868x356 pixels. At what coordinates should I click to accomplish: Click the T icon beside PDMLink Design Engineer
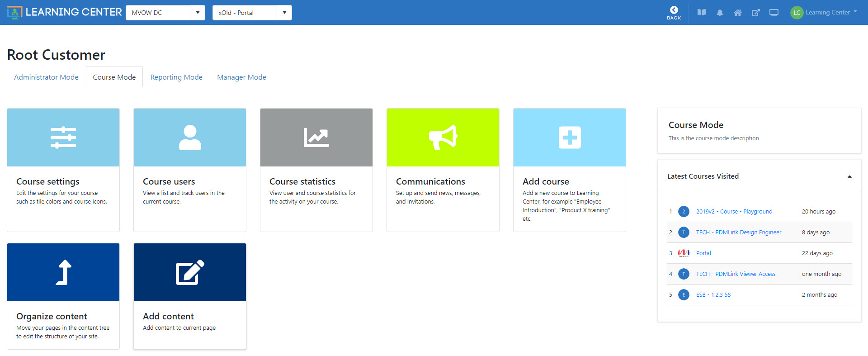684,233
